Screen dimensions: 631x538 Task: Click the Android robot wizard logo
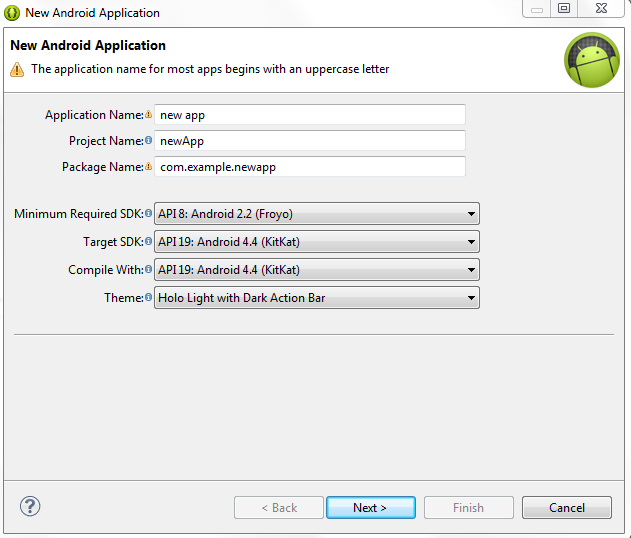point(591,60)
